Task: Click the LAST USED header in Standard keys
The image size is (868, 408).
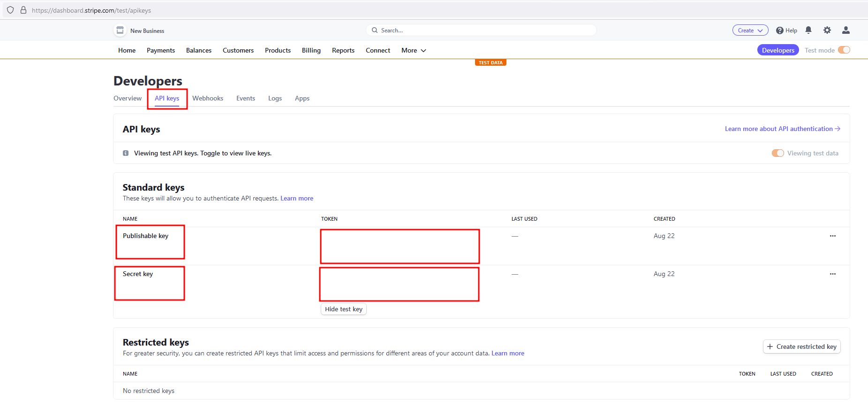Action: 524,219
